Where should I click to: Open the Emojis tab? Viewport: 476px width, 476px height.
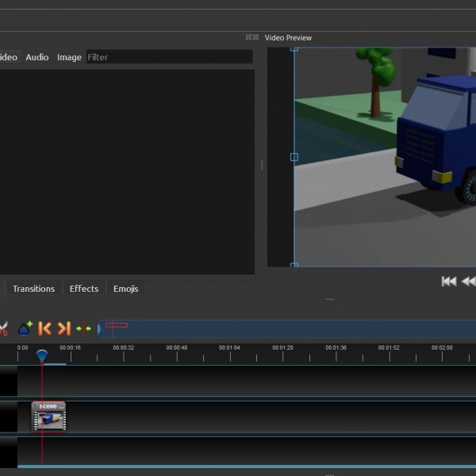tap(125, 289)
